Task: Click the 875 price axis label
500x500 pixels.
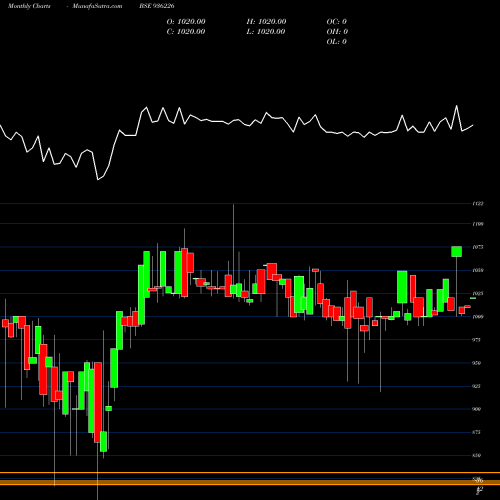Action: click(x=477, y=432)
